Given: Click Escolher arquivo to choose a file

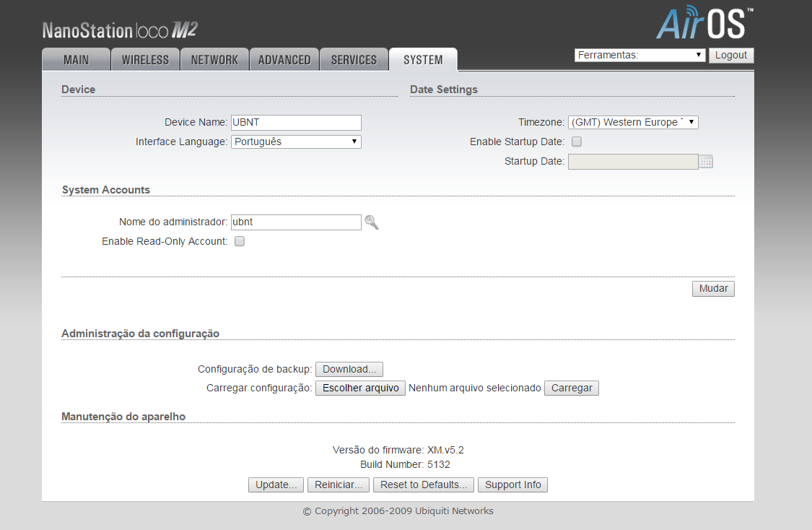Looking at the screenshot, I should tap(360, 388).
